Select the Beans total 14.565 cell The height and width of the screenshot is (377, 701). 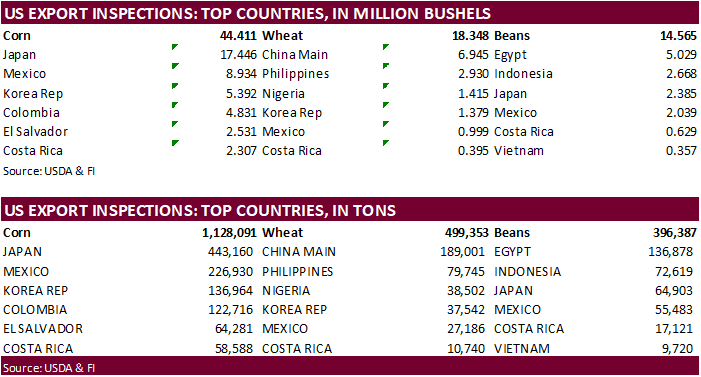point(678,36)
